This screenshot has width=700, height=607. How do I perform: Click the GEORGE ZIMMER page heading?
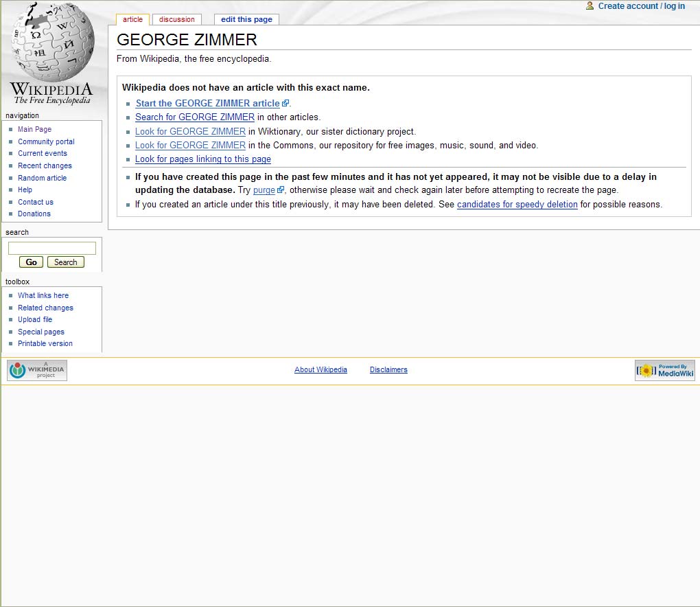[187, 40]
